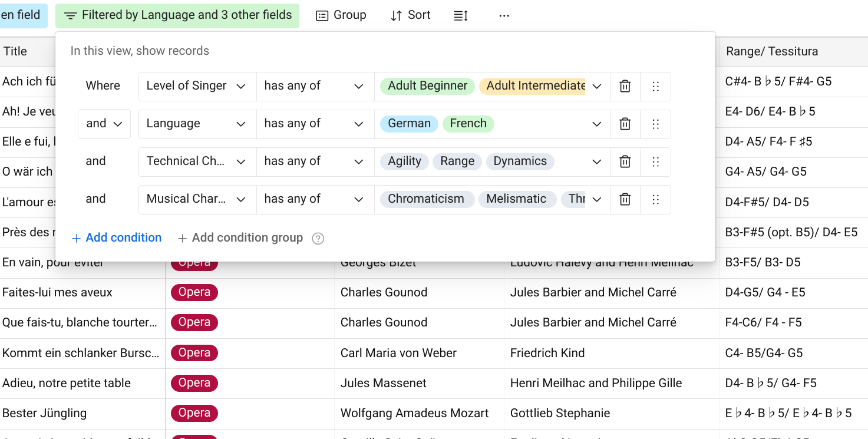Open the Musical Characteristics field selector
Screen dimensions: 868x439
197,200
